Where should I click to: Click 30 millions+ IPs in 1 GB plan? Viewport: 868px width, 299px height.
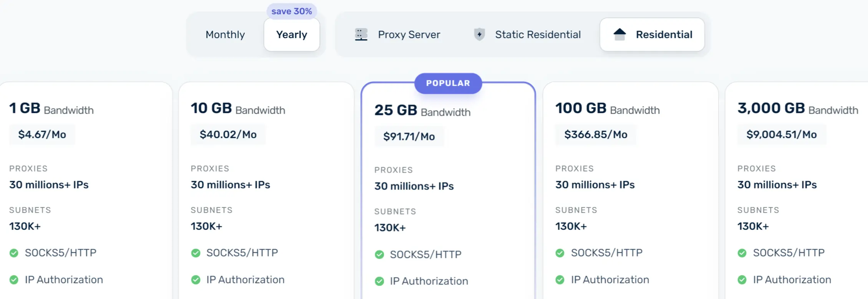coord(49,185)
